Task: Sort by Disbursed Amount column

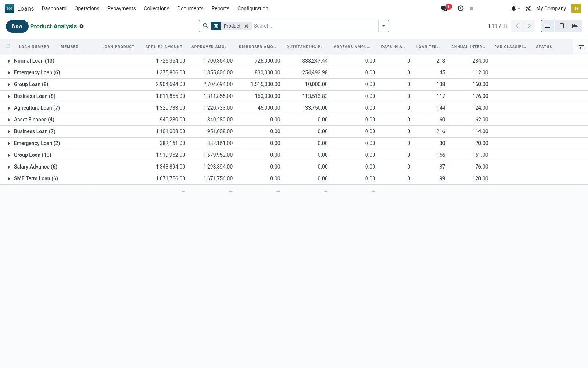Action: [x=257, y=47]
